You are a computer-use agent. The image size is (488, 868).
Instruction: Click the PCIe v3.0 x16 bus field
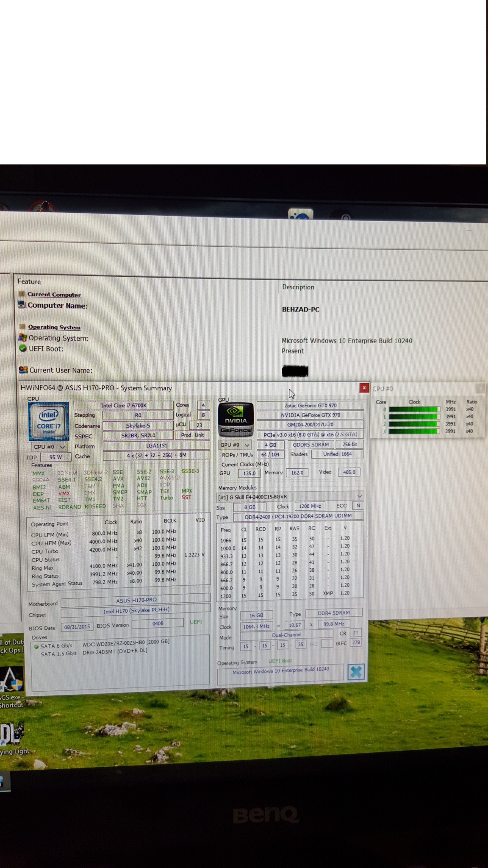click(x=311, y=434)
